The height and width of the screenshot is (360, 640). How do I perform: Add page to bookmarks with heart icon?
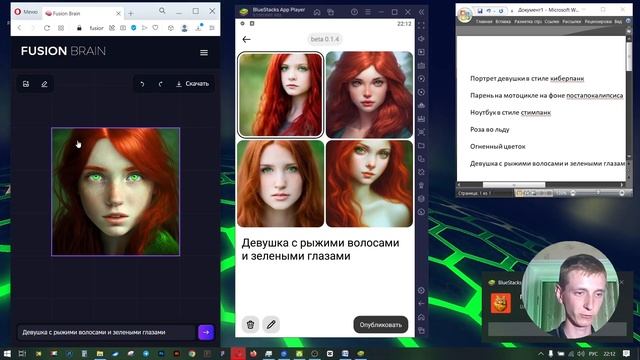click(x=155, y=28)
